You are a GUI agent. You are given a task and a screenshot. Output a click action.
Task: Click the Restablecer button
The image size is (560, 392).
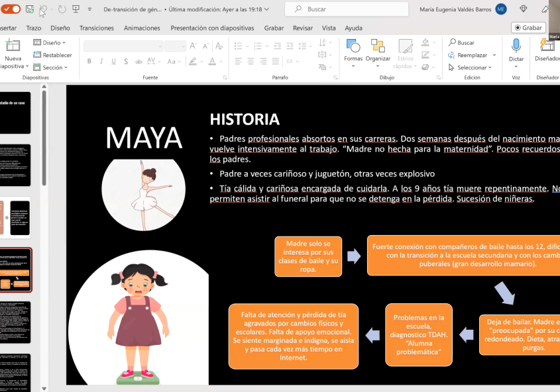(x=53, y=55)
